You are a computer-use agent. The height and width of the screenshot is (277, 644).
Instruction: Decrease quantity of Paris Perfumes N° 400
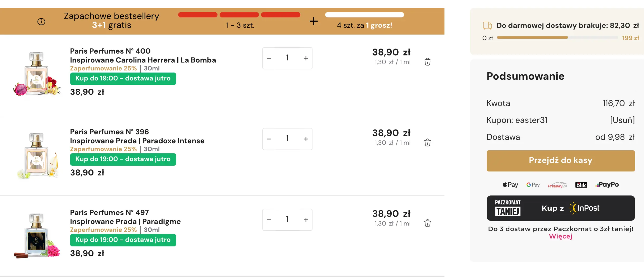[269, 58]
